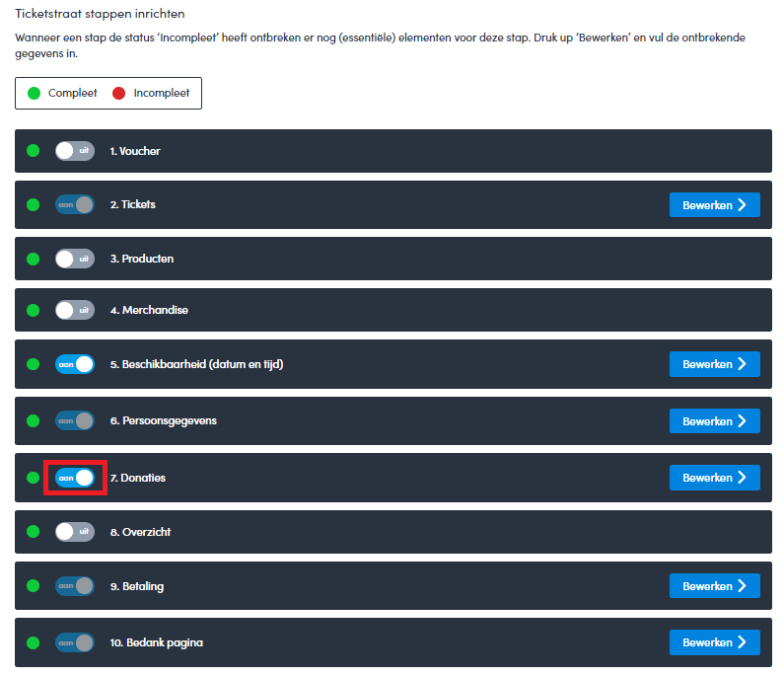Open Bewerken for Bedank pagina
The height and width of the screenshot is (676, 784).
tap(714, 642)
